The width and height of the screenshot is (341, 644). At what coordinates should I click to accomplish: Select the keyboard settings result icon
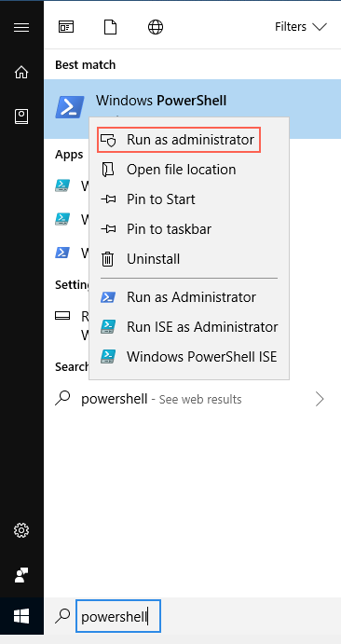click(62, 316)
